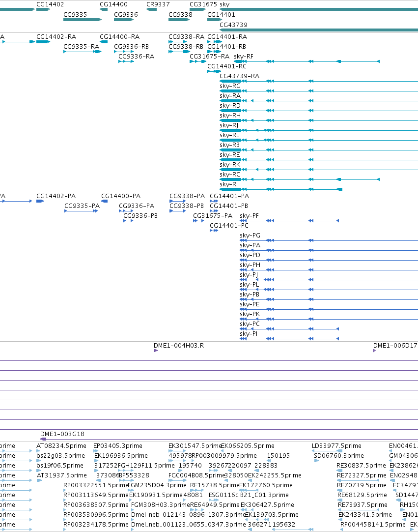418x532 pixels.
Task: Click polypeptide CG31675-PA
Action: 213,216
